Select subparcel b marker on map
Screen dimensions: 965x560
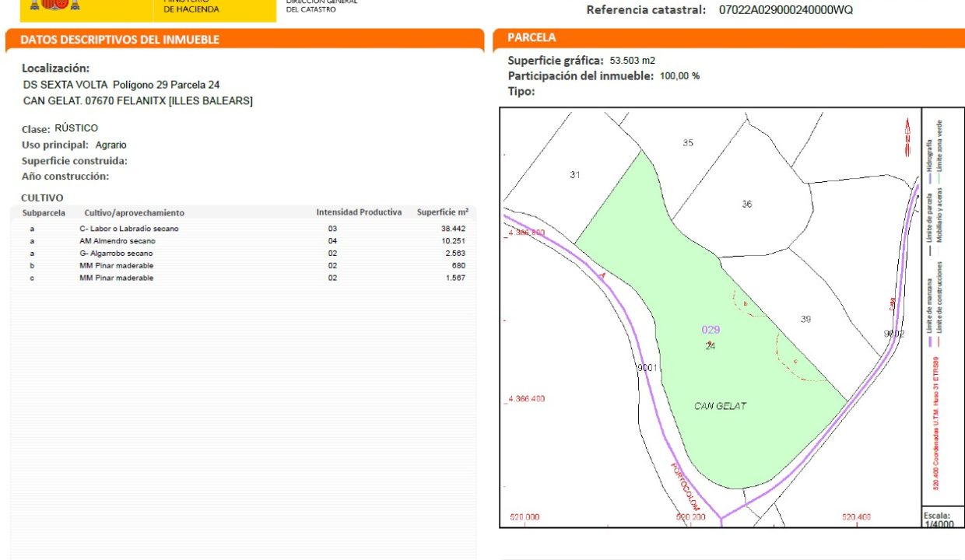[x=746, y=303]
